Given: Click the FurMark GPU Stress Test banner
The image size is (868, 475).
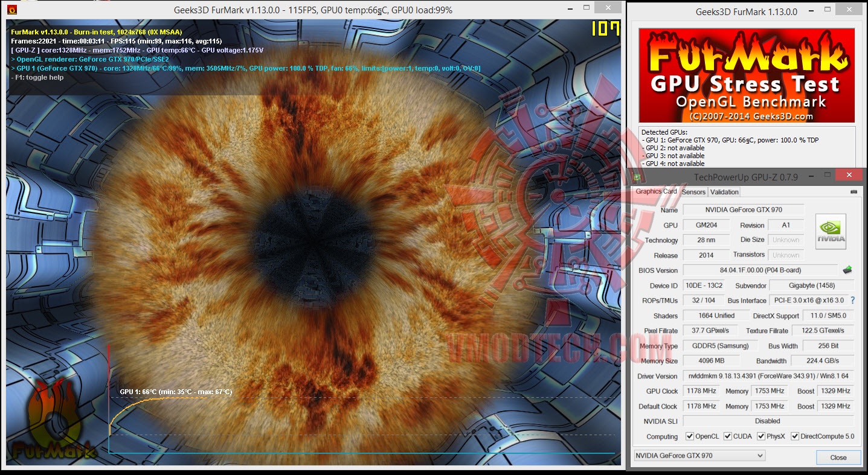Looking at the screenshot, I should click(747, 75).
